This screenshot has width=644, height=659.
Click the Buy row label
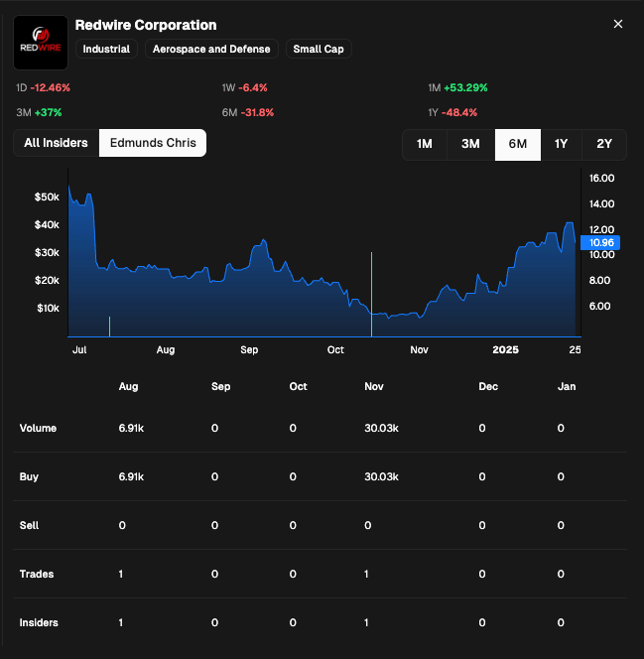pyautogui.click(x=29, y=476)
